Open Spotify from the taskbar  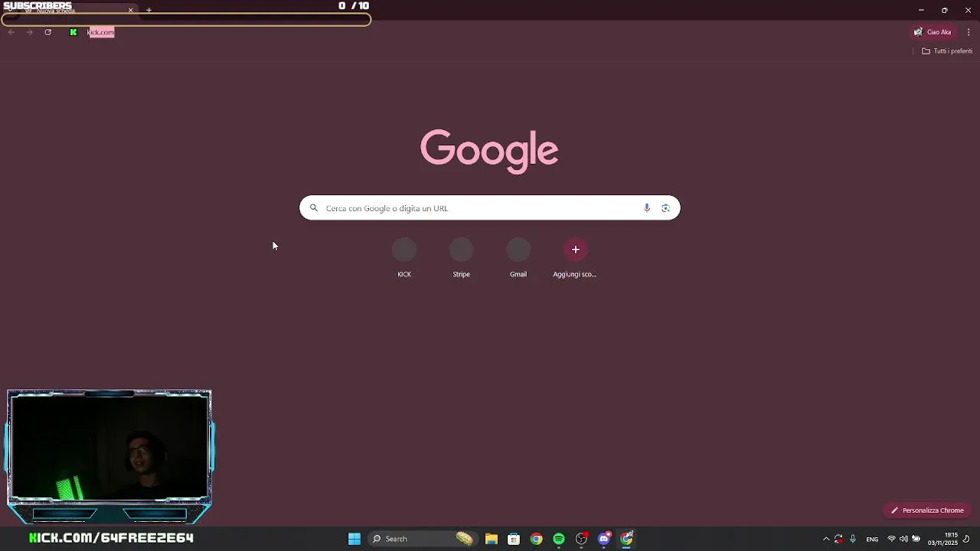click(559, 539)
